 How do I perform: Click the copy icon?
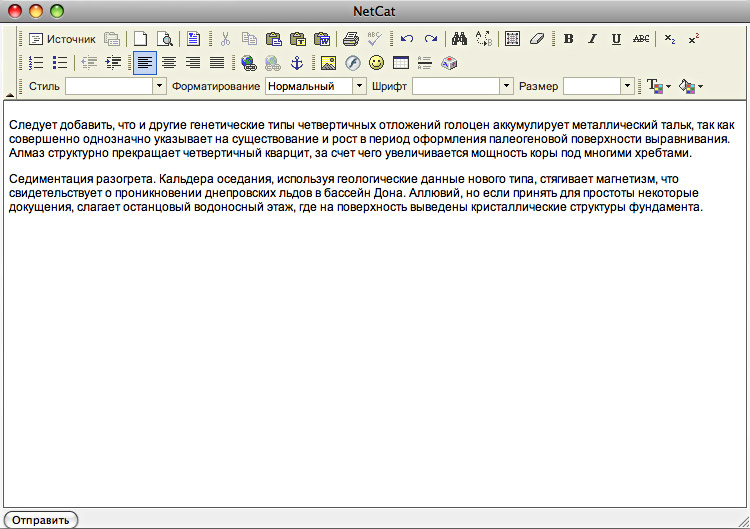[249, 39]
